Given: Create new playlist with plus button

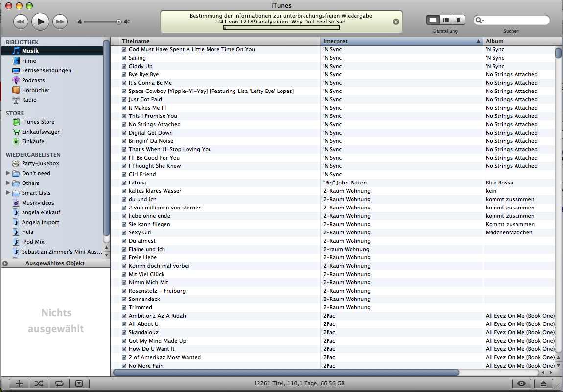Looking at the screenshot, I should [x=19, y=383].
